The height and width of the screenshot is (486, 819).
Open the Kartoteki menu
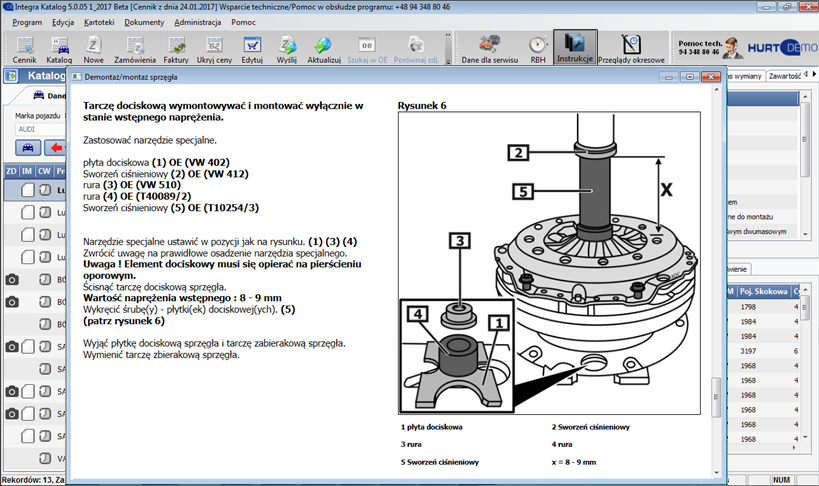(x=99, y=22)
